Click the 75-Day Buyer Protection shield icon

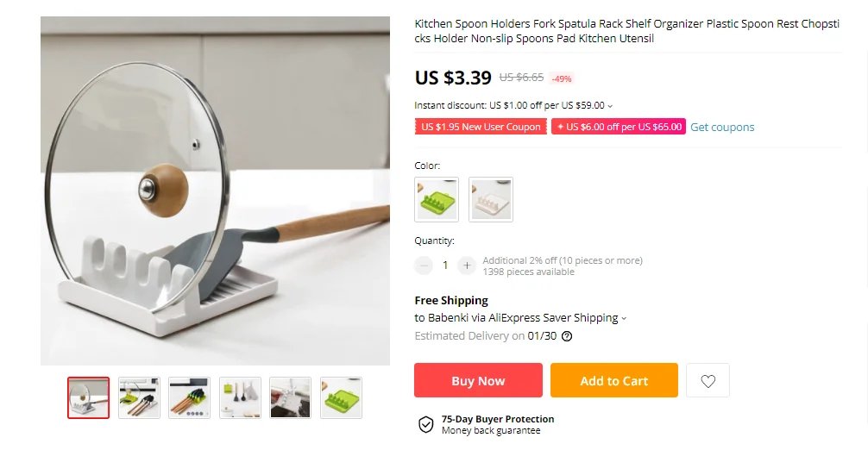click(x=425, y=424)
